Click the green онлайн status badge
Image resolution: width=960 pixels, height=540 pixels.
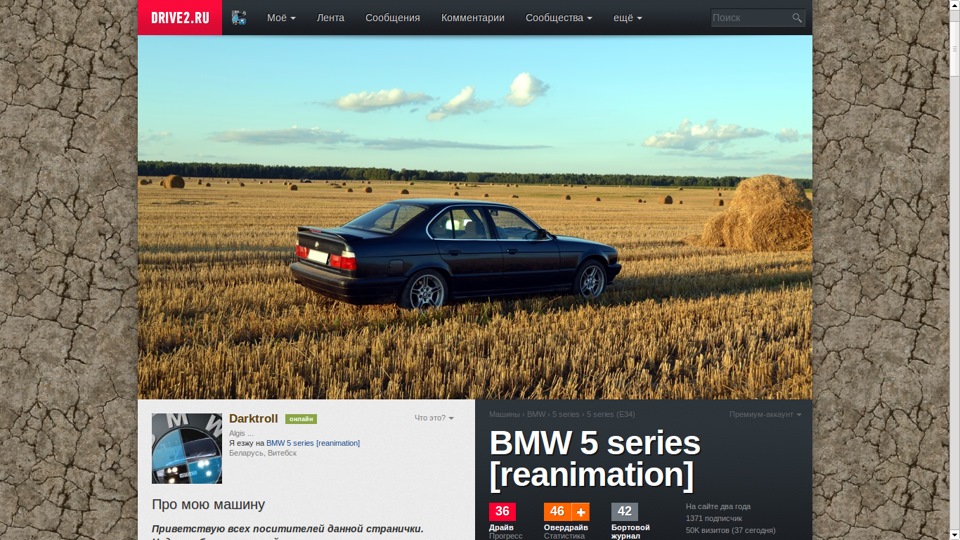tap(301, 419)
